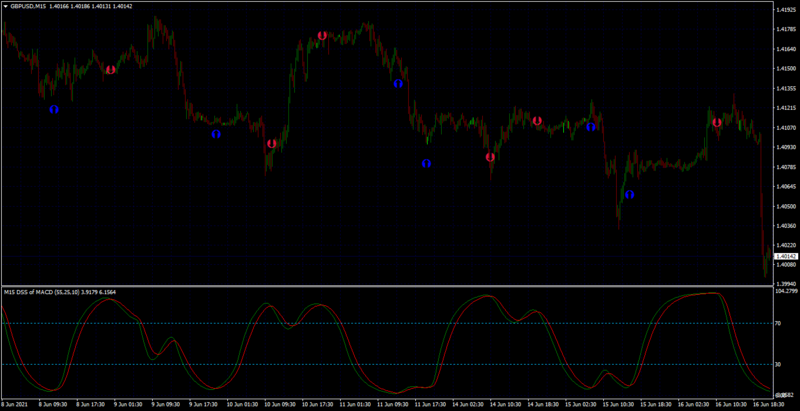Click the 1.41070 price scale label
This screenshot has height=411, width=800.
coord(786,128)
